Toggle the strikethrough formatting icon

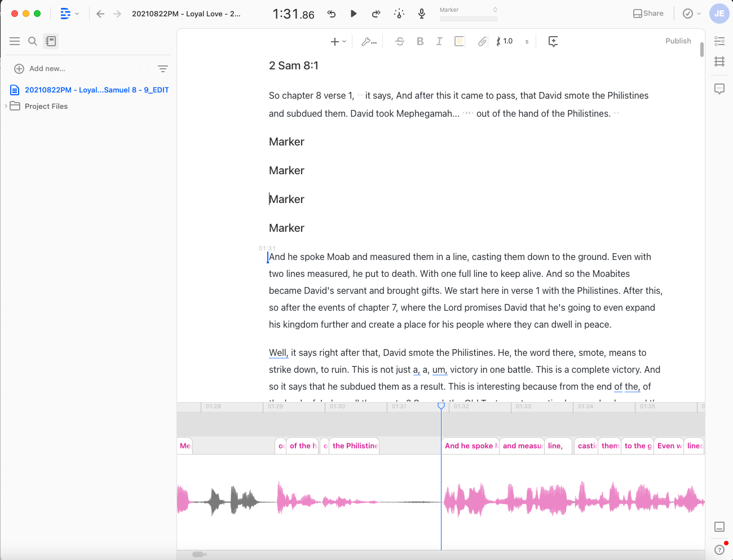tap(400, 41)
